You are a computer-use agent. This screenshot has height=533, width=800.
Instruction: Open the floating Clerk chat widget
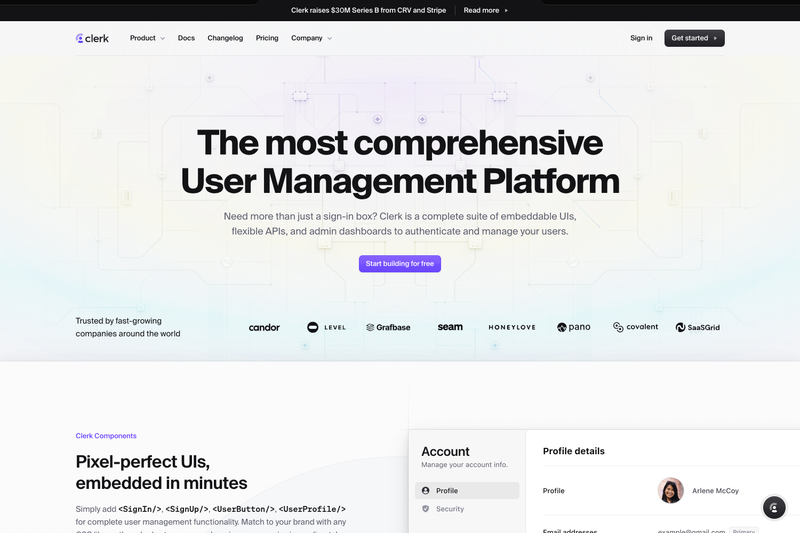click(774, 507)
